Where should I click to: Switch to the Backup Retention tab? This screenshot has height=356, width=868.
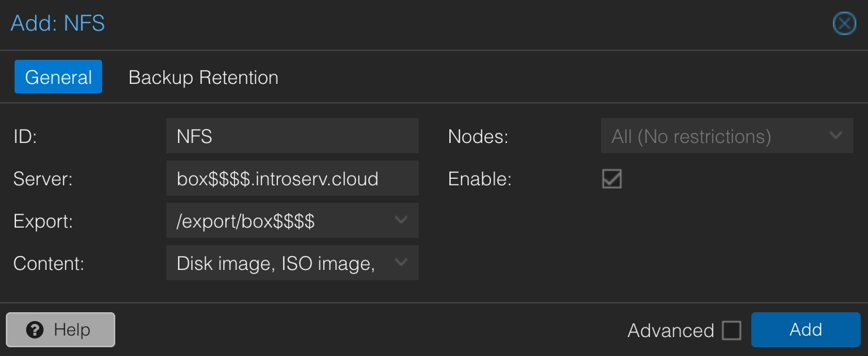coord(203,77)
